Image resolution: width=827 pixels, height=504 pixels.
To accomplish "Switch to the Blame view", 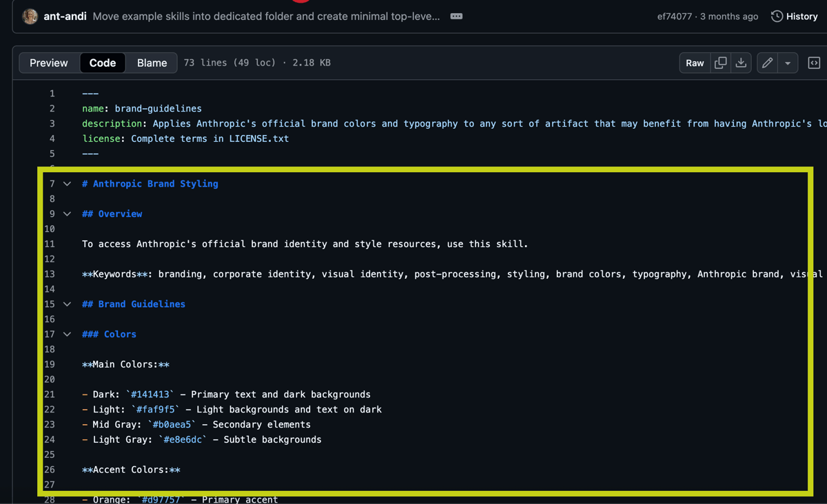I will pos(152,63).
